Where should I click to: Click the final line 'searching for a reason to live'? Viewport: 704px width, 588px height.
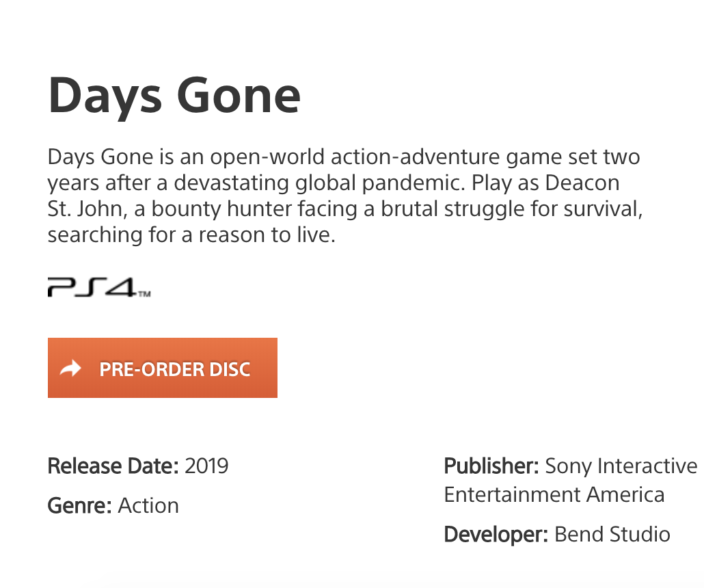[x=191, y=236]
